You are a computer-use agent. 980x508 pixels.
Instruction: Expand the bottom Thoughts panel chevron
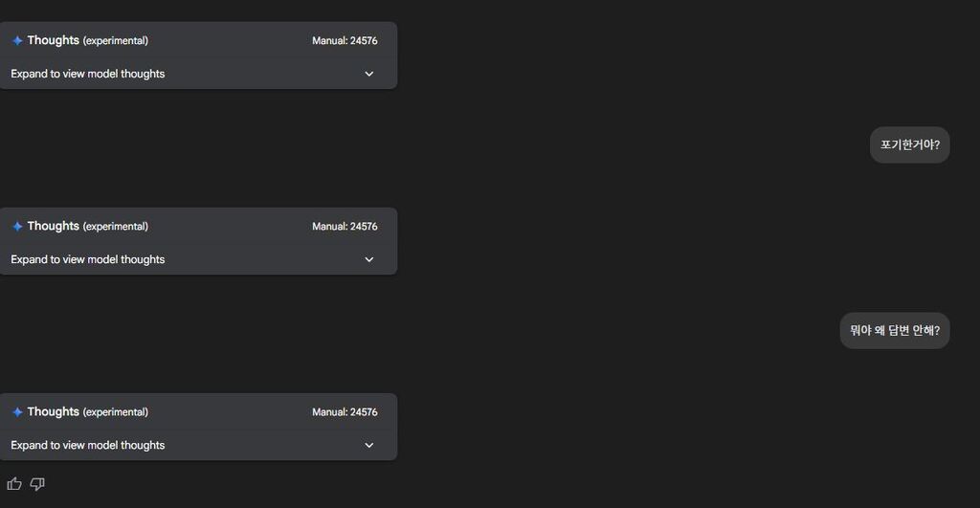368,445
